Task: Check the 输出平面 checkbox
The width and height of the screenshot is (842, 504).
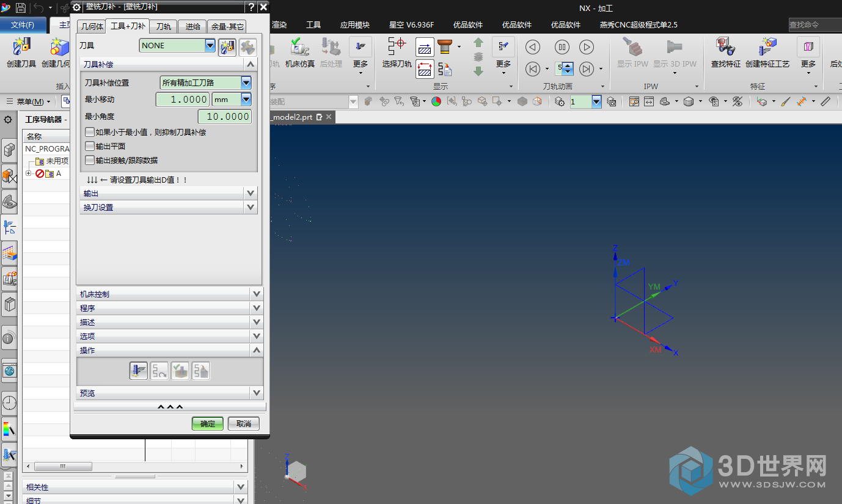Action: (90, 146)
